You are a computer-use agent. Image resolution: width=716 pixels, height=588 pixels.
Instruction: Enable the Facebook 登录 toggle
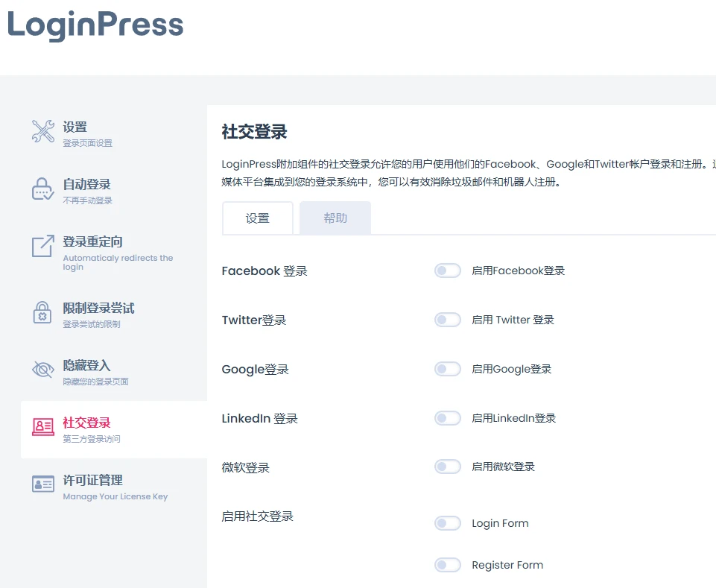point(447,271)
